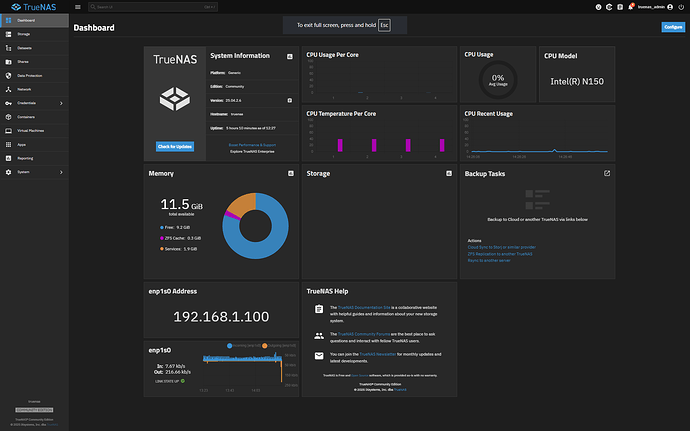Open the System Information card header icon
The image size is (690, 431).
290,56
